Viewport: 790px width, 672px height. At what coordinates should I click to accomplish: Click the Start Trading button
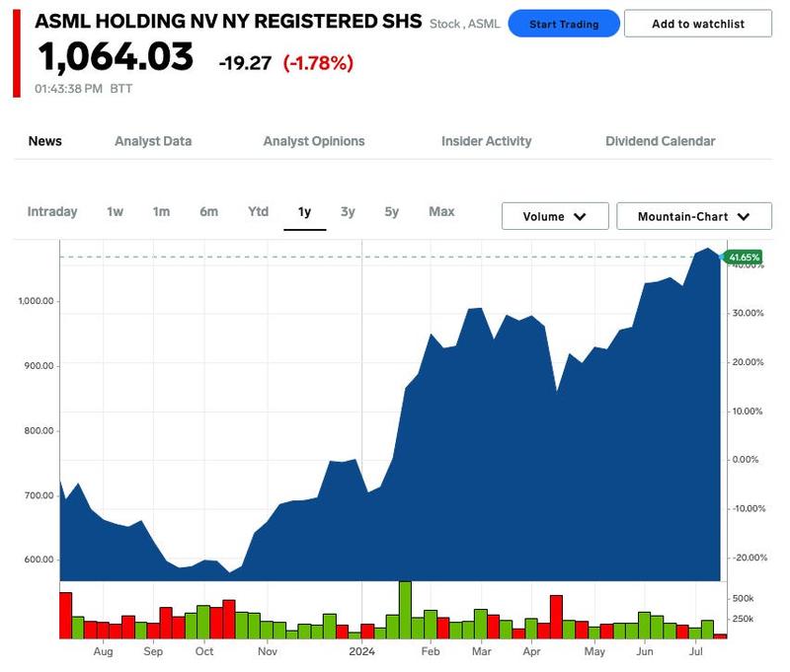(x=564, y=24)
